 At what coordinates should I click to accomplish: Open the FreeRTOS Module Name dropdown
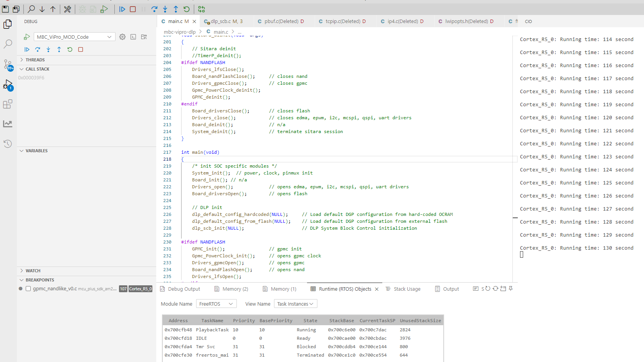click(216, 304)
